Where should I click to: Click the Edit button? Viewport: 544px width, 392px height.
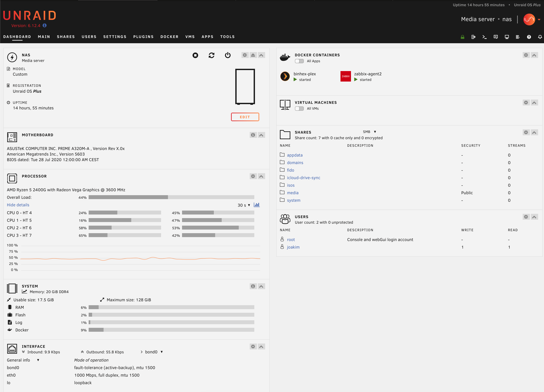245,117
